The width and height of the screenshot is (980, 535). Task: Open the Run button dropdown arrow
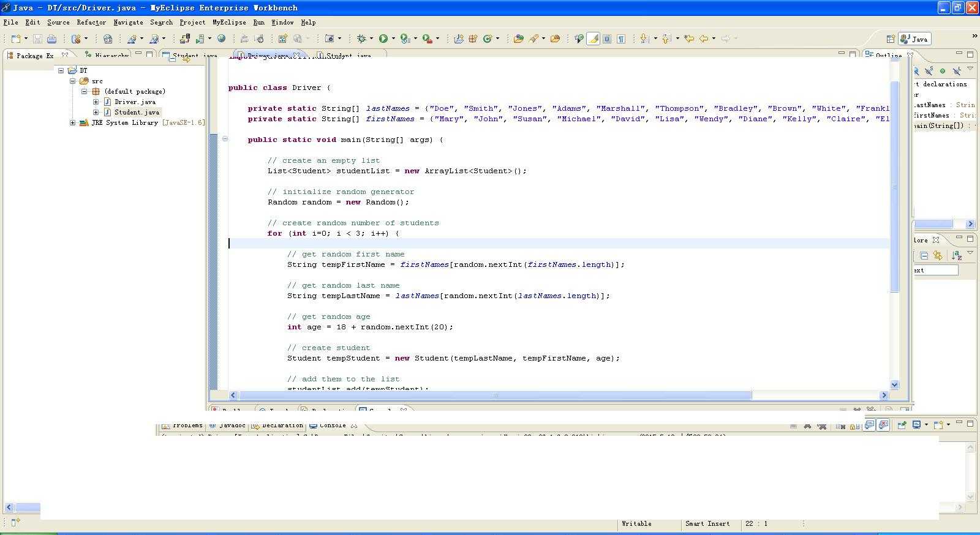393,39
